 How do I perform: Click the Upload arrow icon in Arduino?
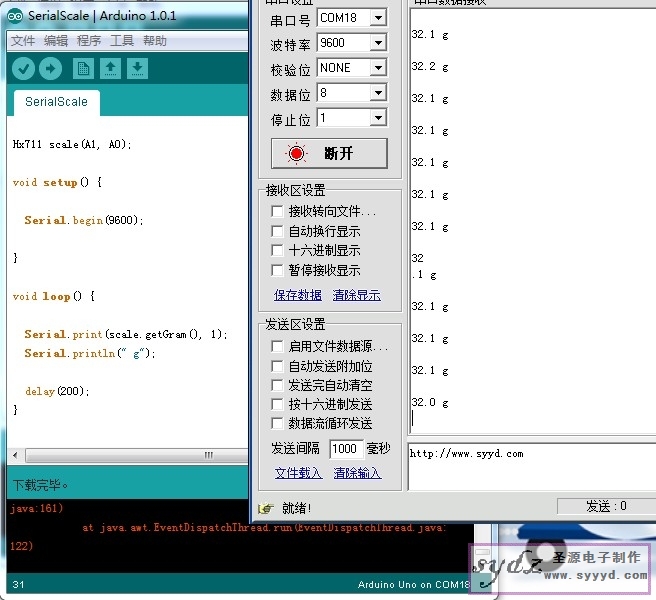coord(50,68)
